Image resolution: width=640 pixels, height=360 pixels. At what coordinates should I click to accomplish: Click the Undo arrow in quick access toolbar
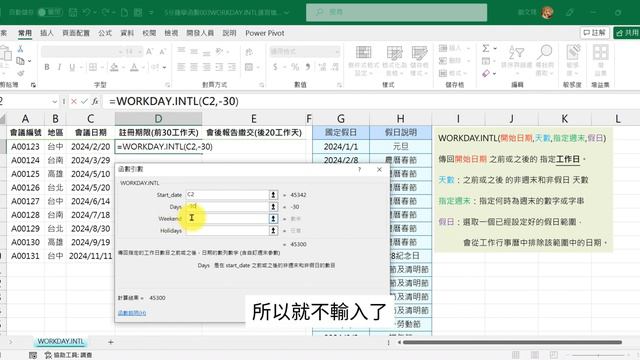87,12
